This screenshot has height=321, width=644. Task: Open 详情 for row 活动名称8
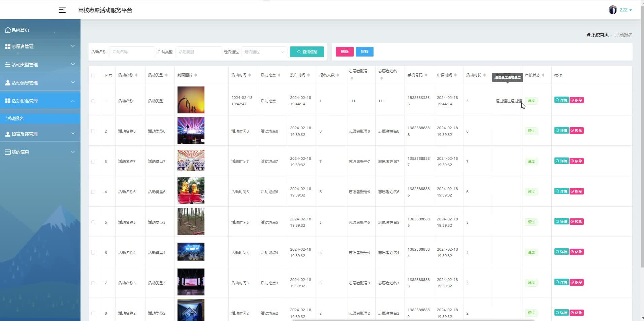click(561, 131)
